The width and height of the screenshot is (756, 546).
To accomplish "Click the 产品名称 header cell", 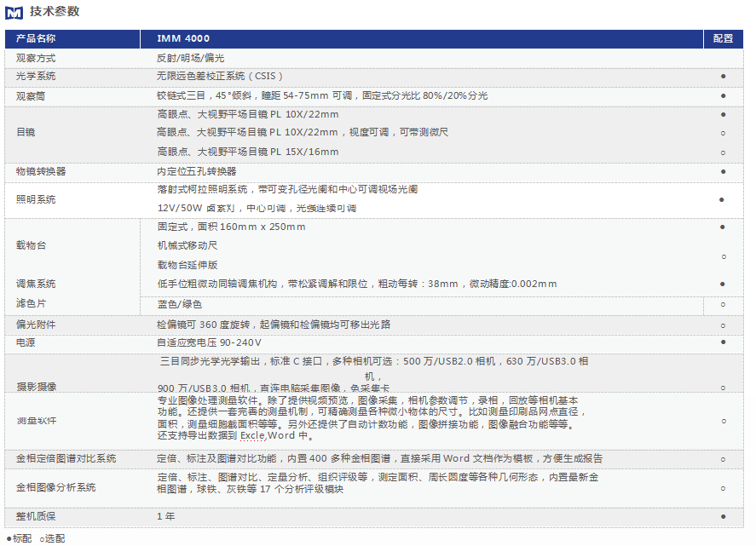I will pos(72,38).
